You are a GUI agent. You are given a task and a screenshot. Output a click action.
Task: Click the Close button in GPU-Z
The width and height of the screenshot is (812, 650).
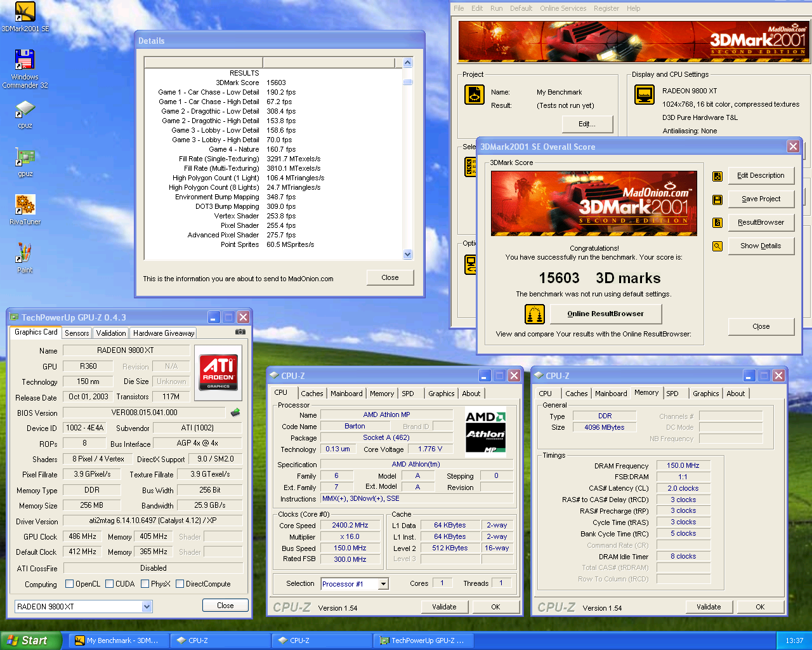click(225, 606)
